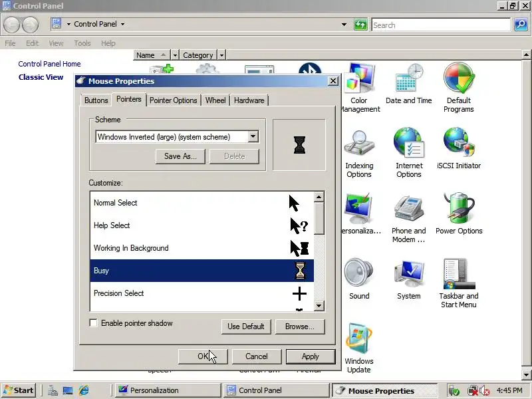Open the Color Management icon
The height and width of the screenshot is (399, 532).
pos(360,88)
